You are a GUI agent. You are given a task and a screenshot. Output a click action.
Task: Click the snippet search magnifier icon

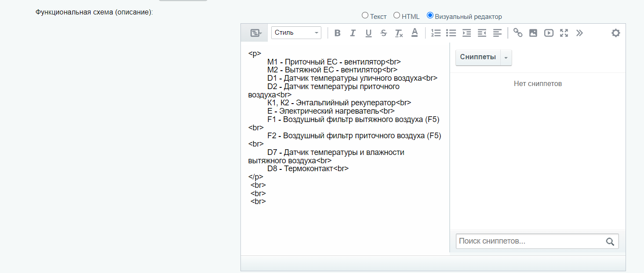[x=610, y=241]
